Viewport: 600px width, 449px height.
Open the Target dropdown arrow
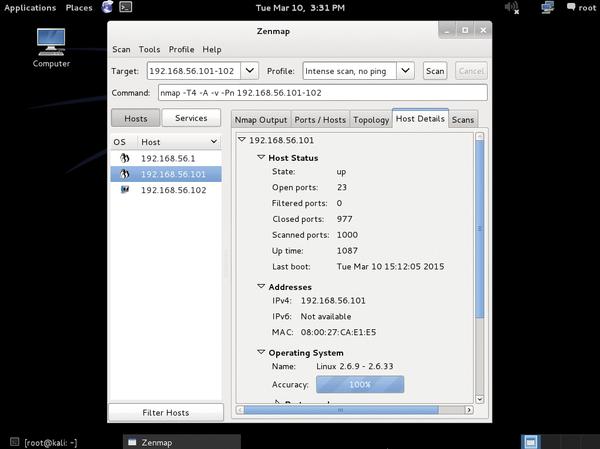[x=249, y=71]
